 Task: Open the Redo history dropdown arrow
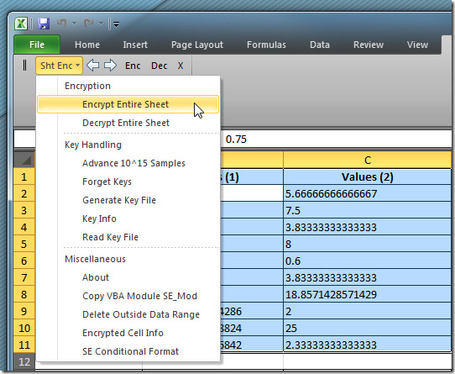101,23
